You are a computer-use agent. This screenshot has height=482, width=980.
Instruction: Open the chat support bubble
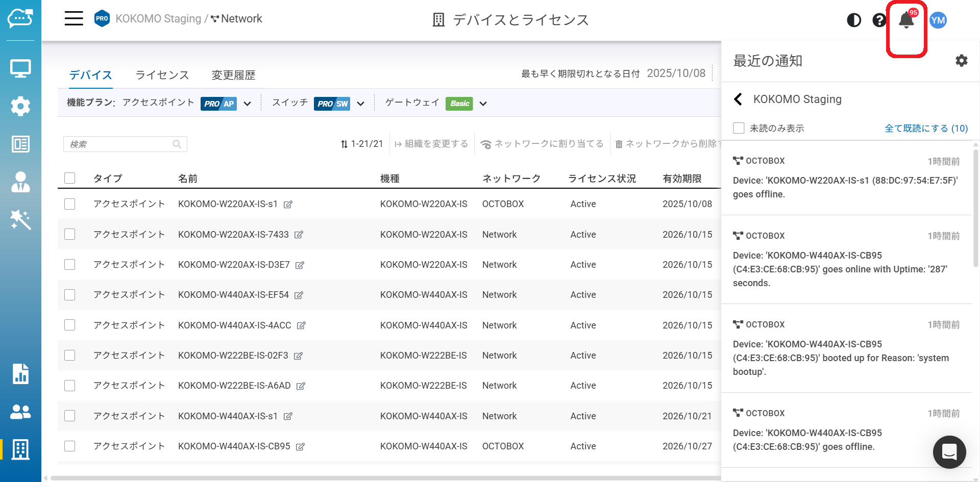949,452
